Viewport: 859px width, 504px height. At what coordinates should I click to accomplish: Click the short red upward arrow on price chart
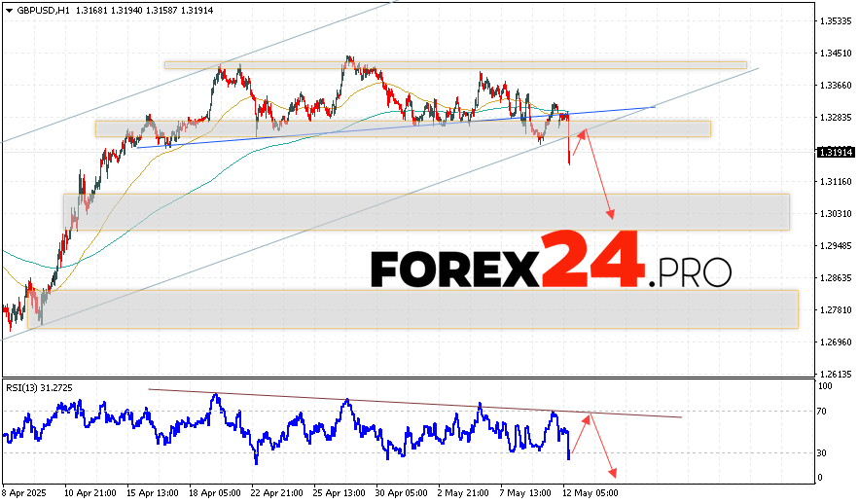click(578, 143)
